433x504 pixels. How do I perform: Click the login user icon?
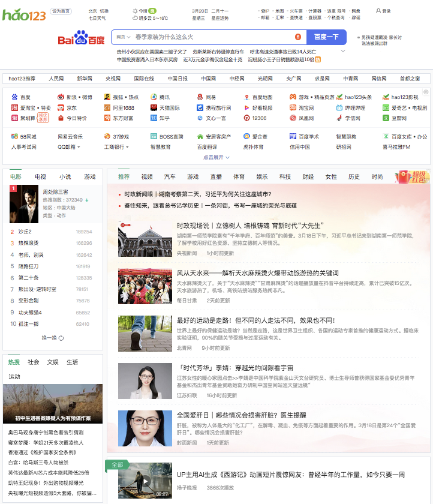pyautogui.click(x=378, y=11)
